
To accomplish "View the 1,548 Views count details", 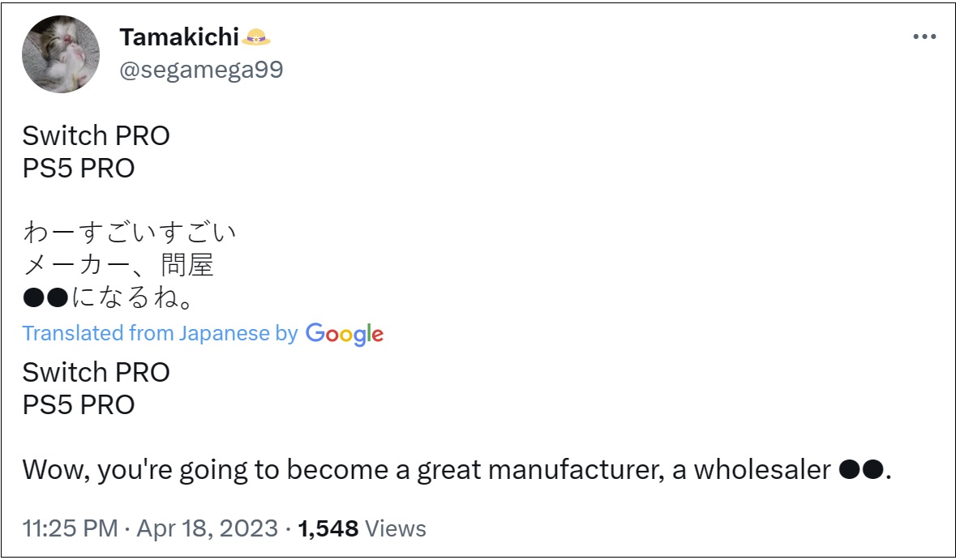I will tap(362, 528).
